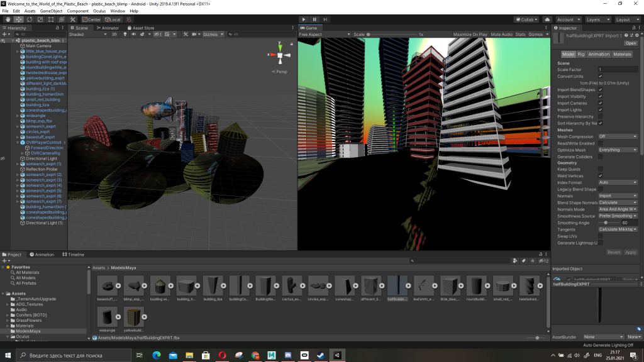The width and height of the screenshot is (644, 362).
Task: Switch to the Asset Store tab
Action: (x=141, y=28)
